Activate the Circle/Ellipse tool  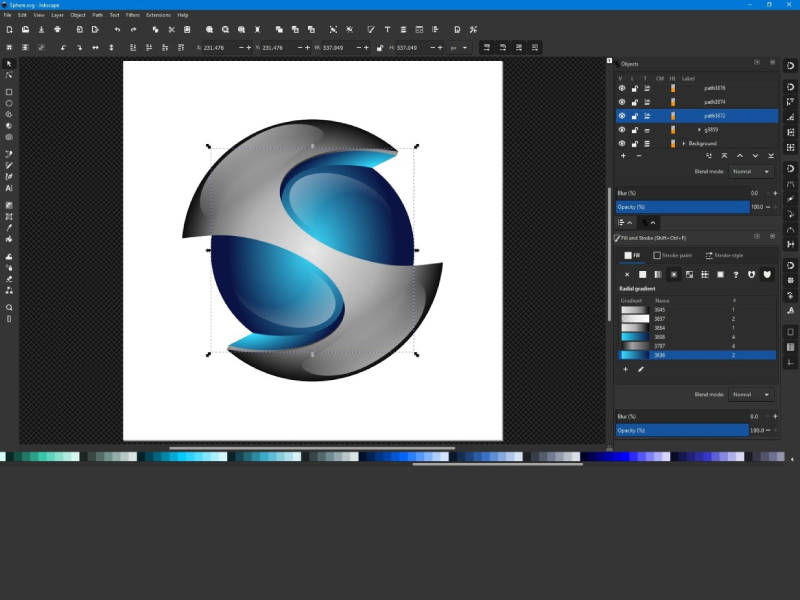coord(9,101)
